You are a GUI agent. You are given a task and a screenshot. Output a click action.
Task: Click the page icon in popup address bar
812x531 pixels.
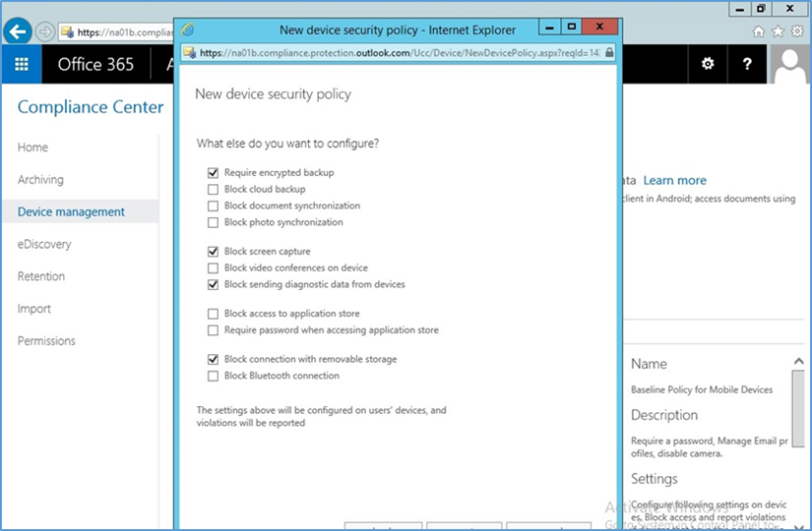point(190,53)
